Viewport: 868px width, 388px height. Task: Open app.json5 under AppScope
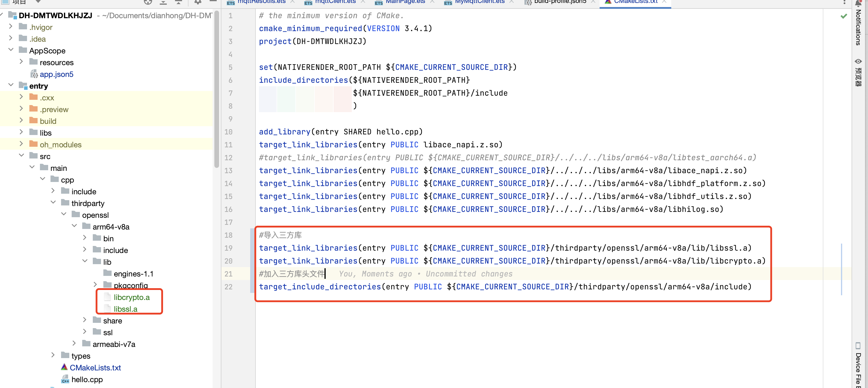click(56, 74)
